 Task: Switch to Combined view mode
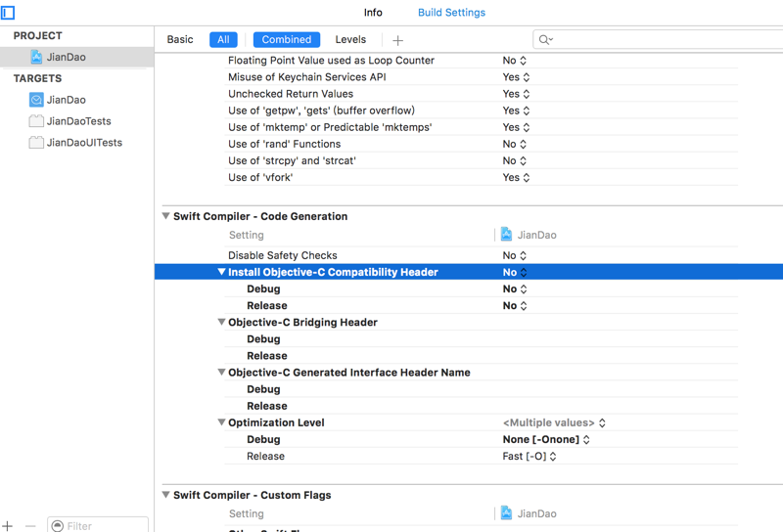click(287, 40)
